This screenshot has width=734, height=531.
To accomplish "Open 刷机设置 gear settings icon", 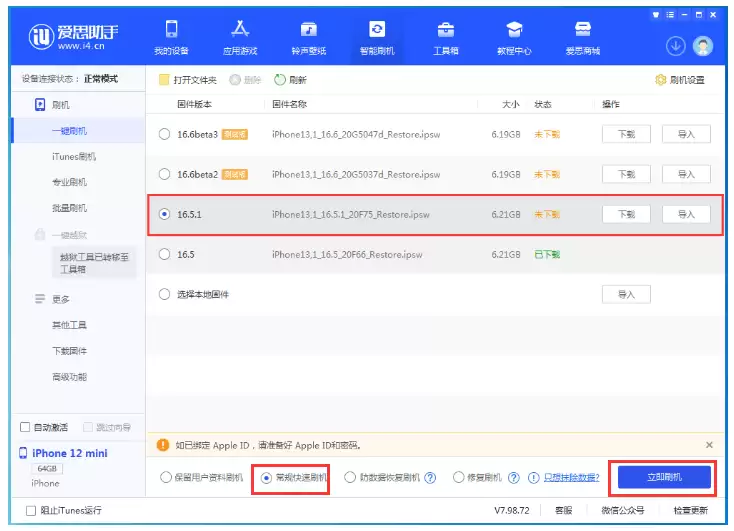I will pyautogui.click(x=660, y=80).
